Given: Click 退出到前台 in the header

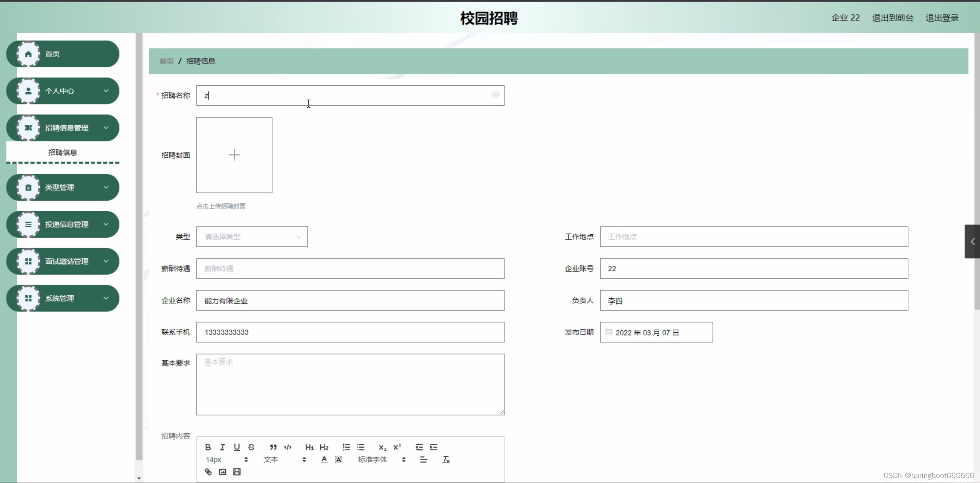Looking at the screenshot, I should point(892,18).
